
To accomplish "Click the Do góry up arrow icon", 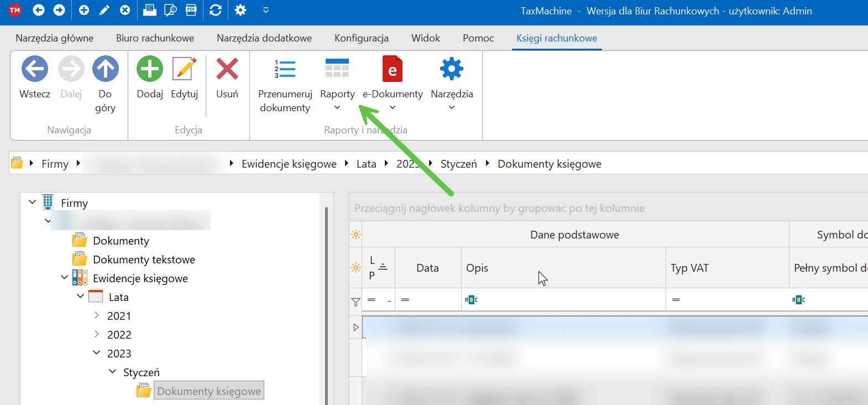I will click(105, 70).
